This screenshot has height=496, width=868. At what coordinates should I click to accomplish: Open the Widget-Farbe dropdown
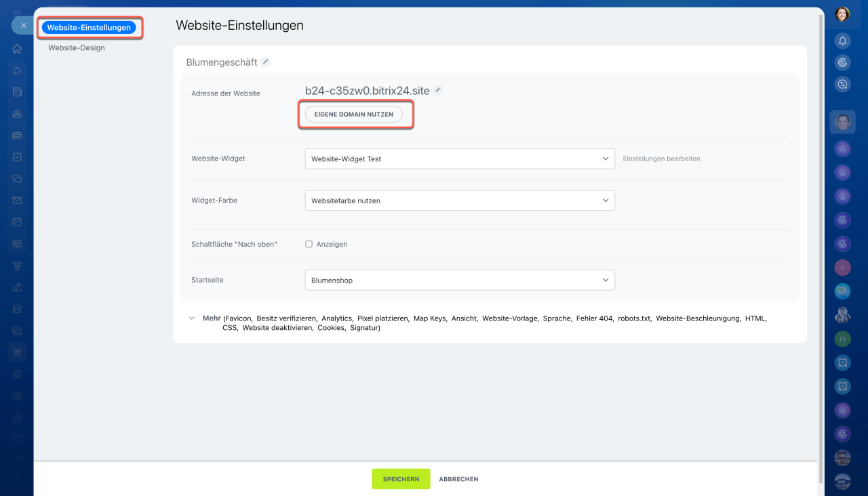point(460,201)
